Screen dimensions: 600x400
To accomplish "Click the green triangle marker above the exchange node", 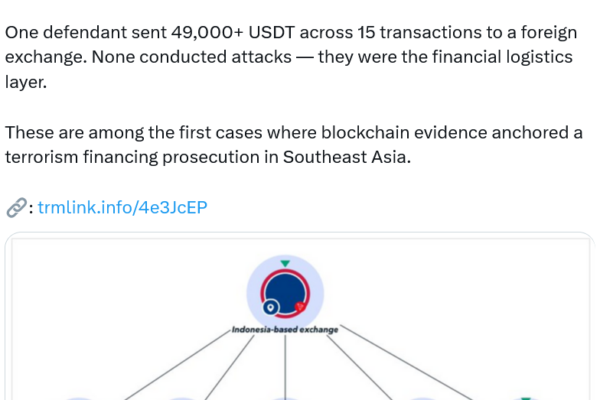I will click(x=285, y=263).
